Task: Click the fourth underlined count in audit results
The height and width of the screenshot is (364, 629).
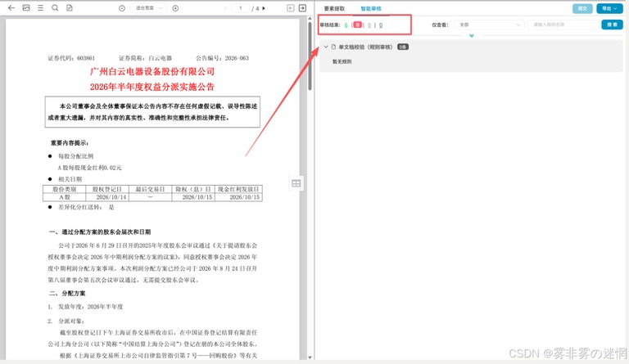Action: [381, 25]
